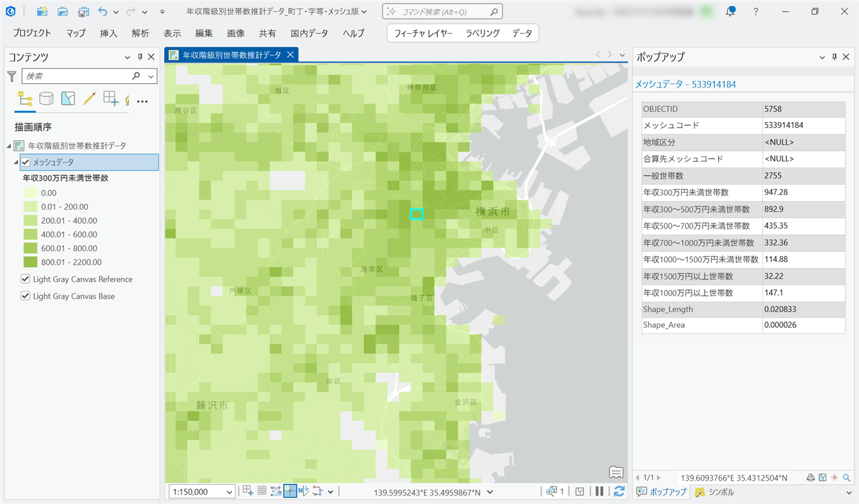Image resolution: width=859 pixels, height=504 pixels.
Task: Refresh the map view
Action: point(619,491)
